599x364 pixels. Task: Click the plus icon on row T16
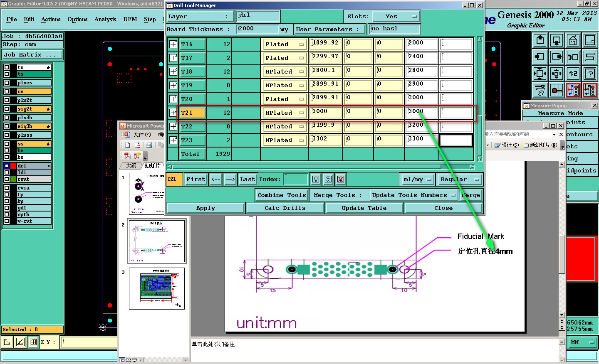coord(173,44)
